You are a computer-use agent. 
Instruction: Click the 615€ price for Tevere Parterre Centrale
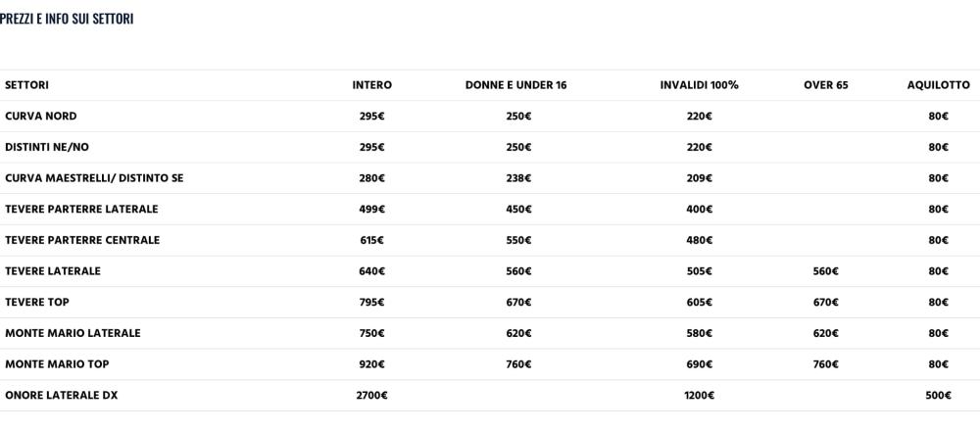(x=371, y=240)
